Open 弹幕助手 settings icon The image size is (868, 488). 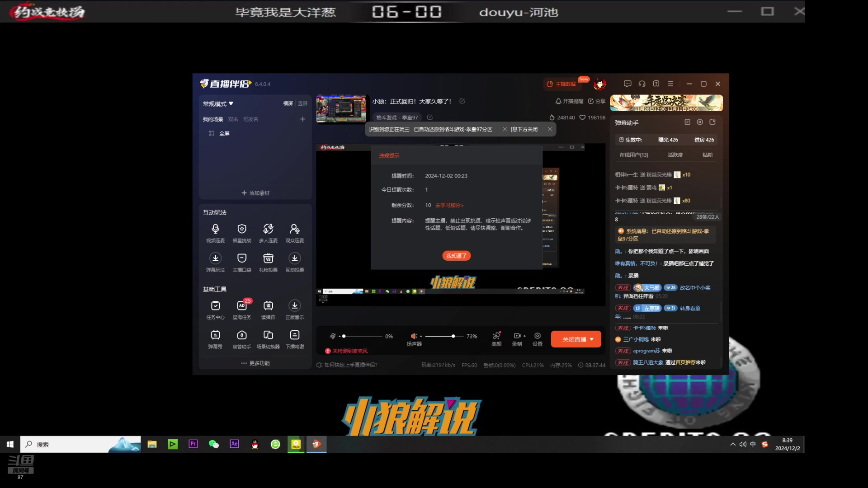[x=700, y=122]
